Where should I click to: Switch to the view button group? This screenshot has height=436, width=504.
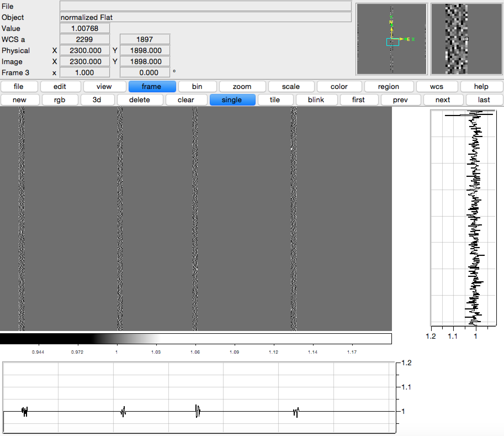pos(104,86)
